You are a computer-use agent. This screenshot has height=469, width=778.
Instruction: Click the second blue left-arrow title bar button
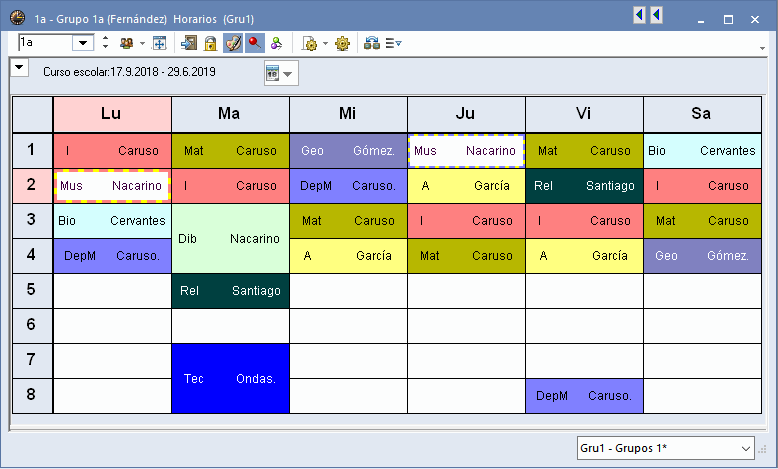coord(656,15)
